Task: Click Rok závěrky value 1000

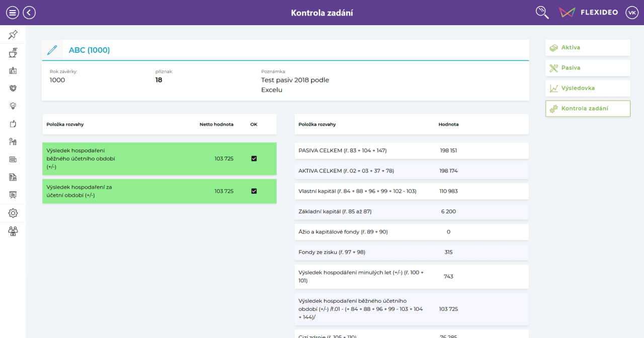Action: (x=57, y=80)
